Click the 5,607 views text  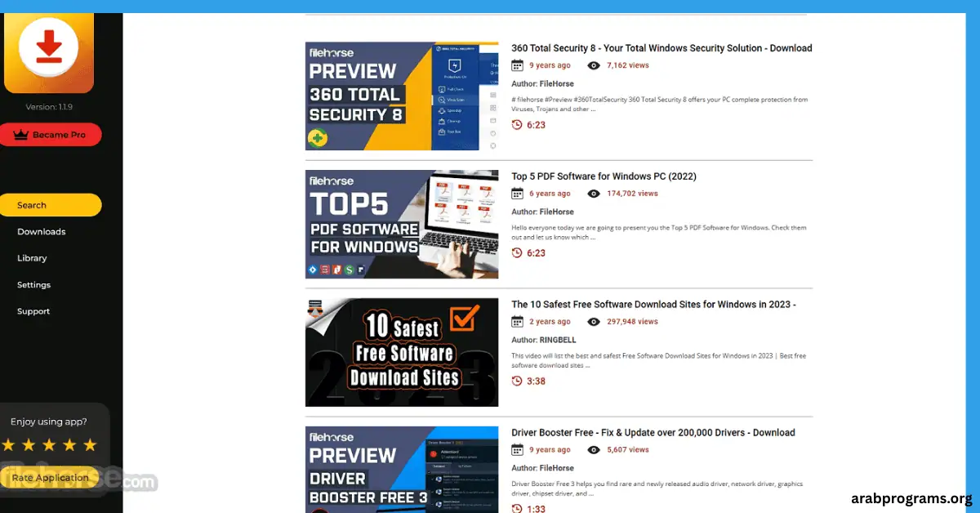tap(628, 450)
